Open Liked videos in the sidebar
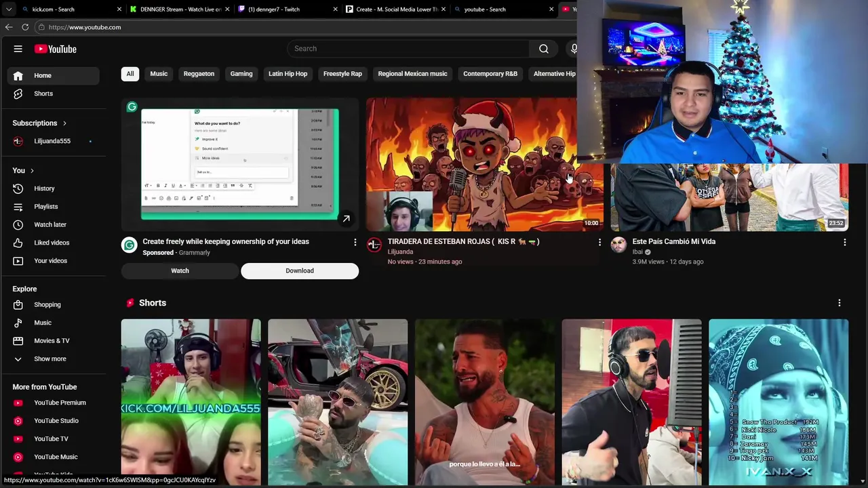This screenshot has width=868, height=488. click(x=53, y=243)
